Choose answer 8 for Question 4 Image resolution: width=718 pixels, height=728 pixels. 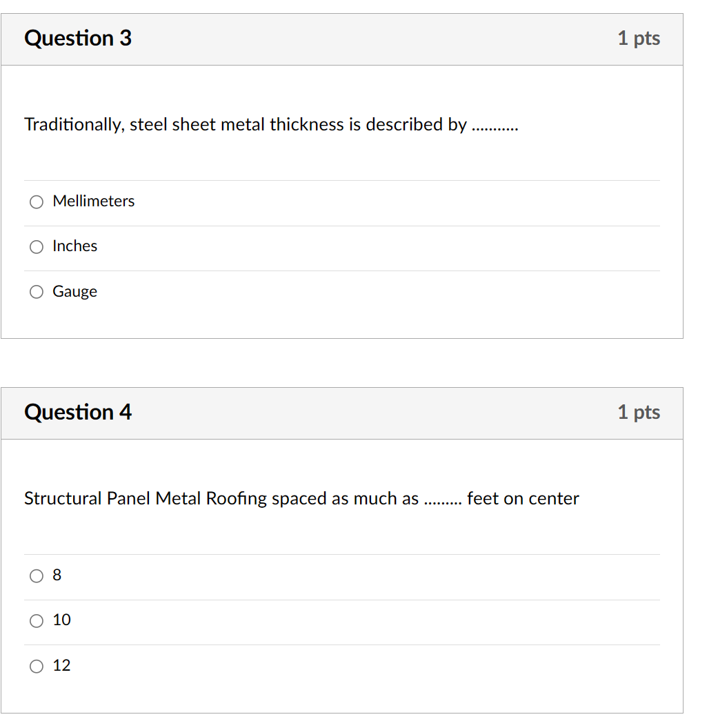pos(36,575)
